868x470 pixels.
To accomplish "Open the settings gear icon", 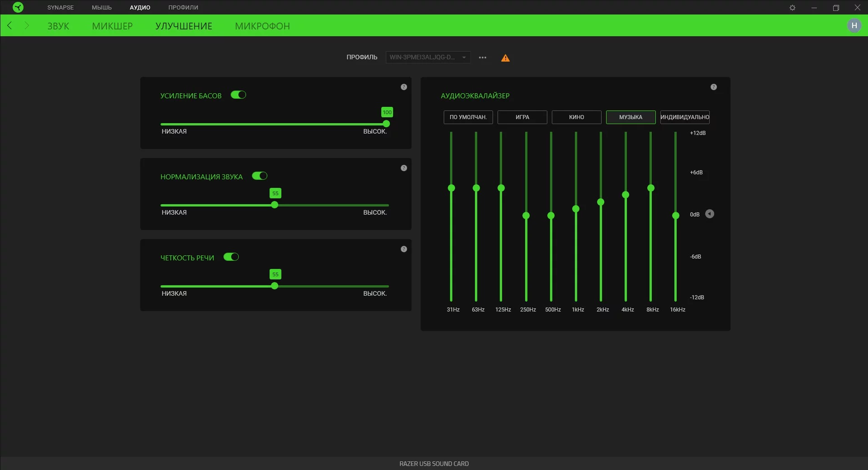I will click(x=792, y=8).
